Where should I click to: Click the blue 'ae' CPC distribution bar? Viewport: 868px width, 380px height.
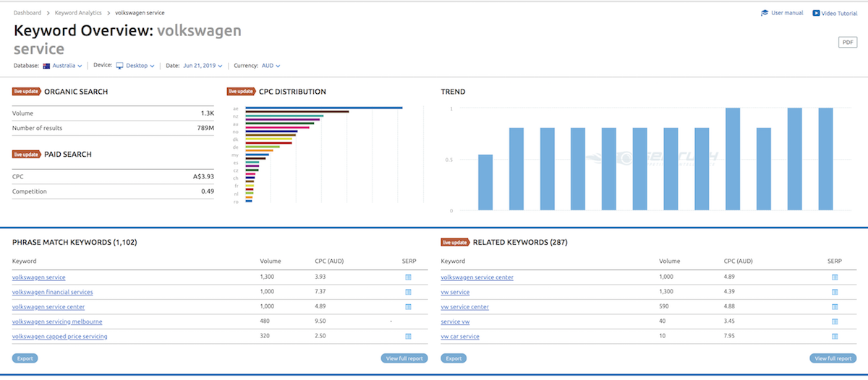[x=324, y=108]
